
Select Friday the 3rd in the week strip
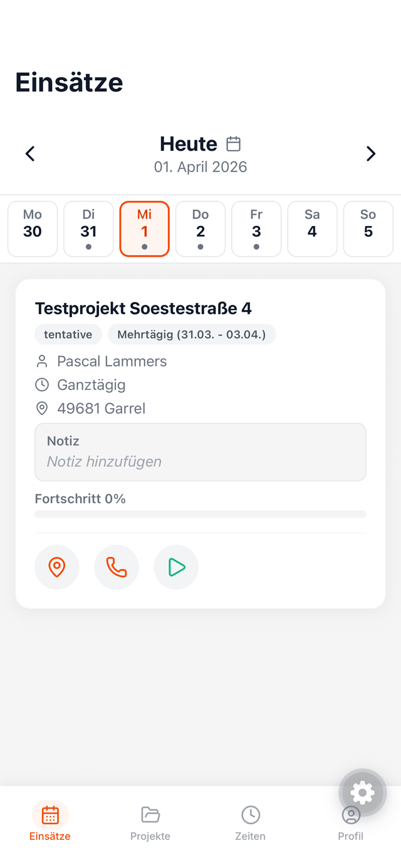pos(256,228)
